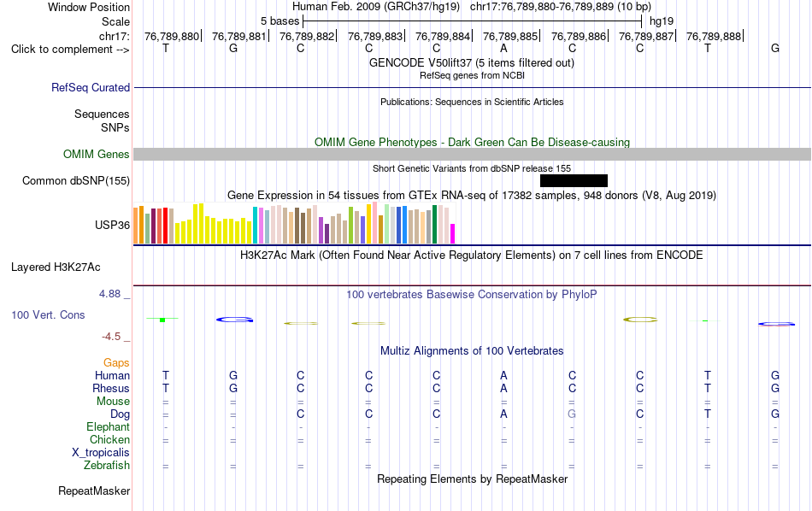
Task: Click the Mouse alignment row label
Action: pyautogui.click(x=113, y=402)
